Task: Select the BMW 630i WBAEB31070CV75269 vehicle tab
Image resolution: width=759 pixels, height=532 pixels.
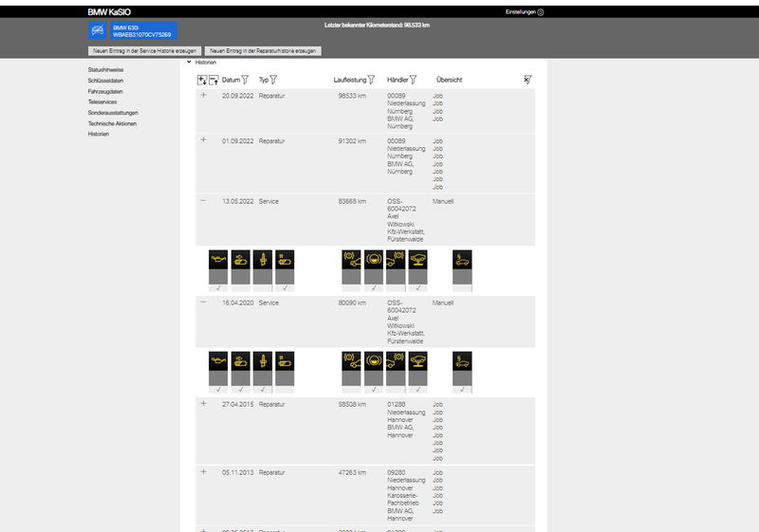Action: (143, 30)
